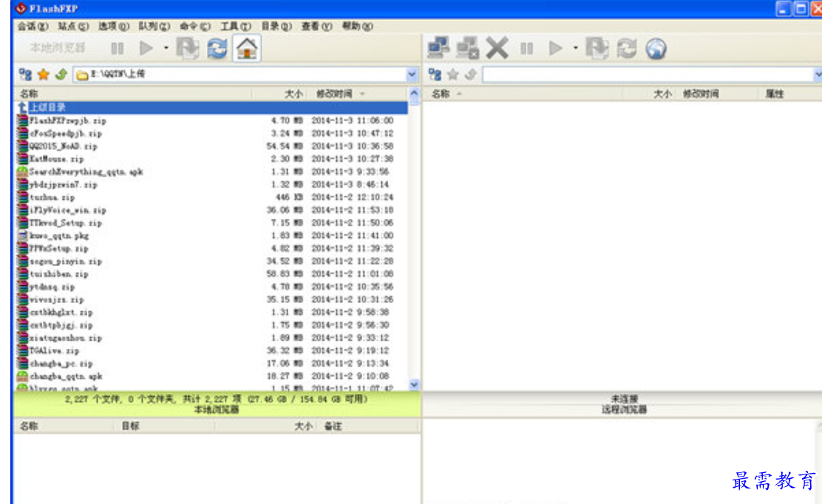Select cFosSpeedpjb.zip file
Screen dimensions: 822x504
point(66,134)
